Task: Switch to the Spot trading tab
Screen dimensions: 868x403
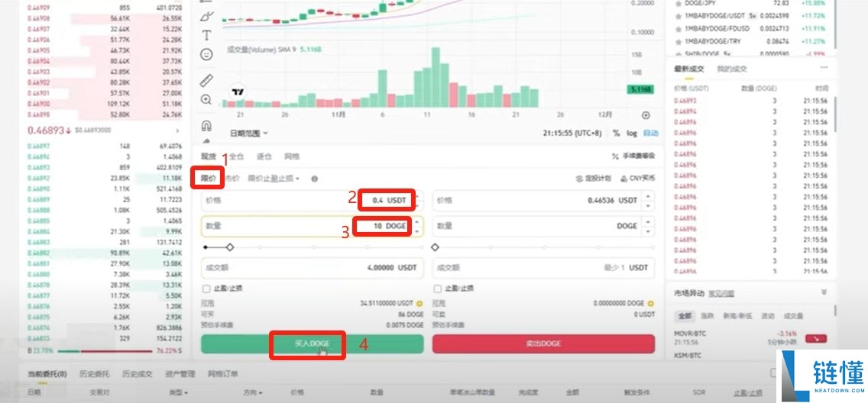Action: click(209, 156)
